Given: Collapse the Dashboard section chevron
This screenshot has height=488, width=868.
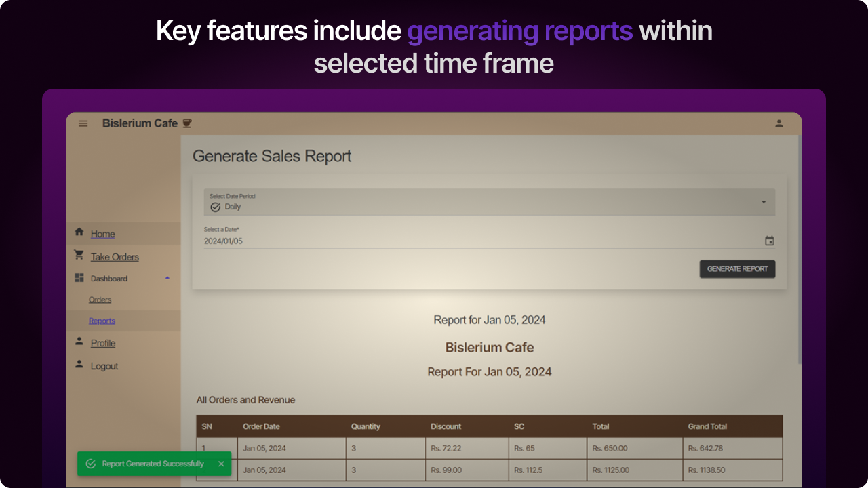Looking at the screenshot, I should click(167, 277).
